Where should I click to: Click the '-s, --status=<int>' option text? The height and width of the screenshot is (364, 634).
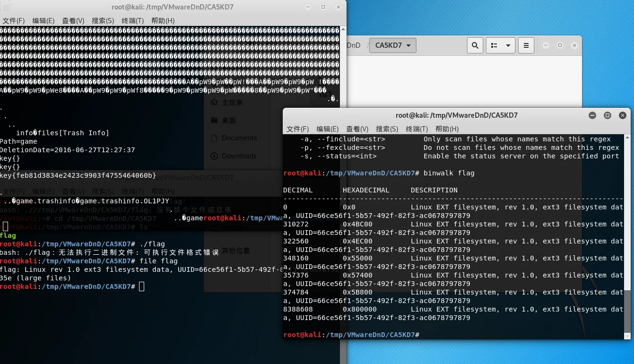click(x=339, y=156)
